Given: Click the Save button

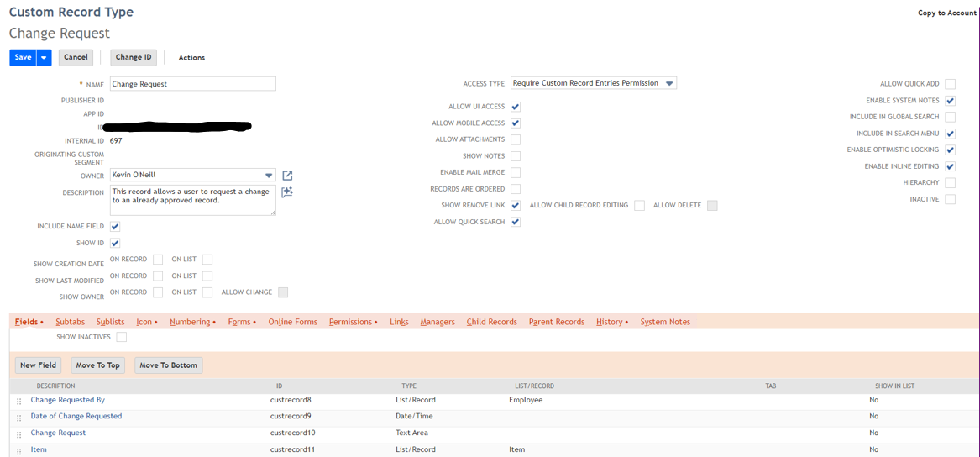Looking at the screenshot, I should (24, 57).
